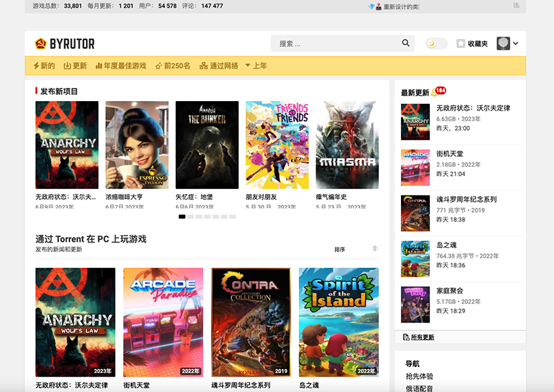This screenshot has height=392, width=554.
Task: Click the user avatar icon
Action: [x=503, y=44]
